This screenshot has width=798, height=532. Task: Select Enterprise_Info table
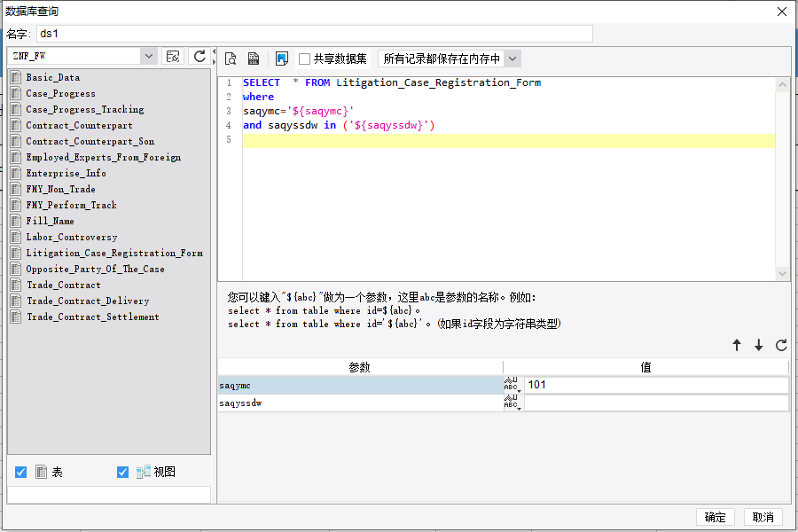[66, 173]
